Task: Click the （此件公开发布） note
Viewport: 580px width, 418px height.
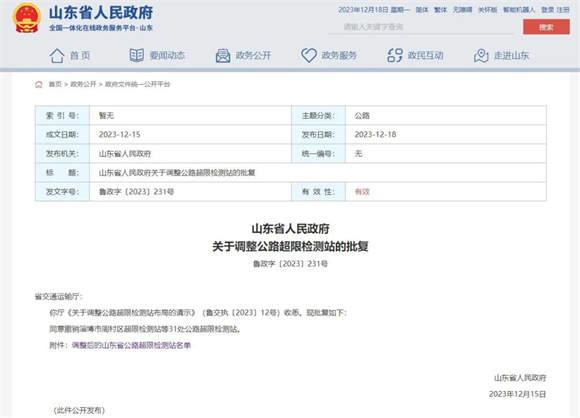Action: point(79,410)
